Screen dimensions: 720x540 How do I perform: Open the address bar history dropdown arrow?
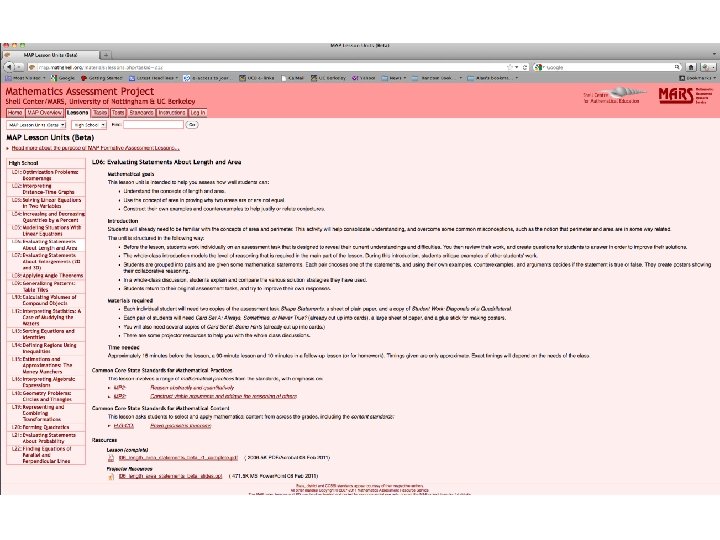[x=517, y=67]
